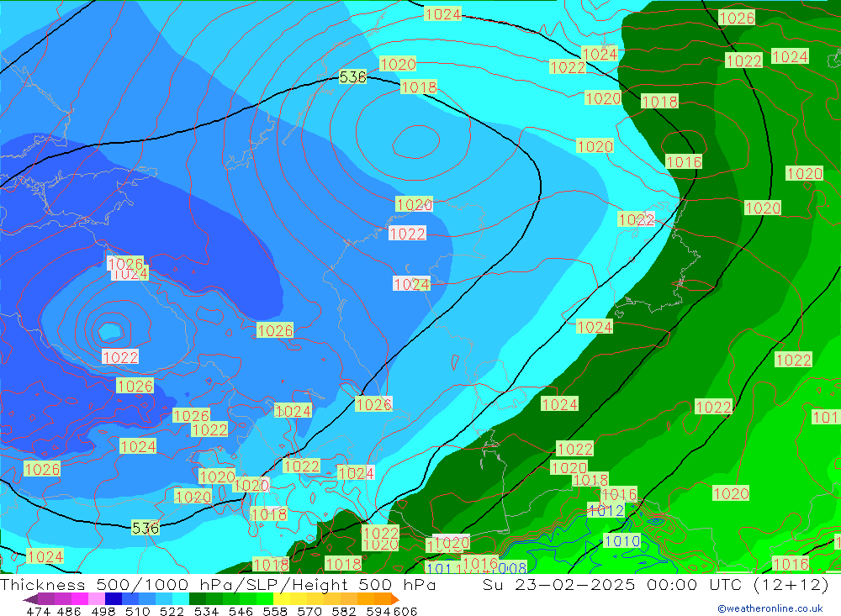Click the legend value 558

[275, 611]
